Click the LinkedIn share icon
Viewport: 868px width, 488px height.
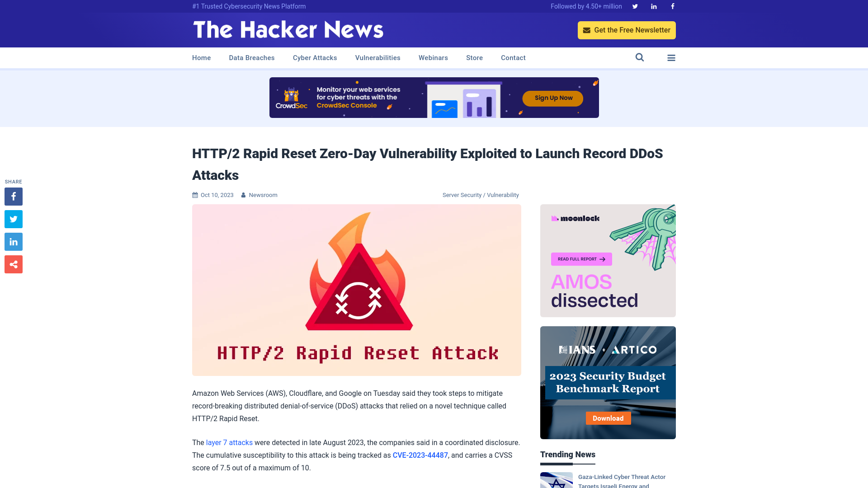coord(13,241)
